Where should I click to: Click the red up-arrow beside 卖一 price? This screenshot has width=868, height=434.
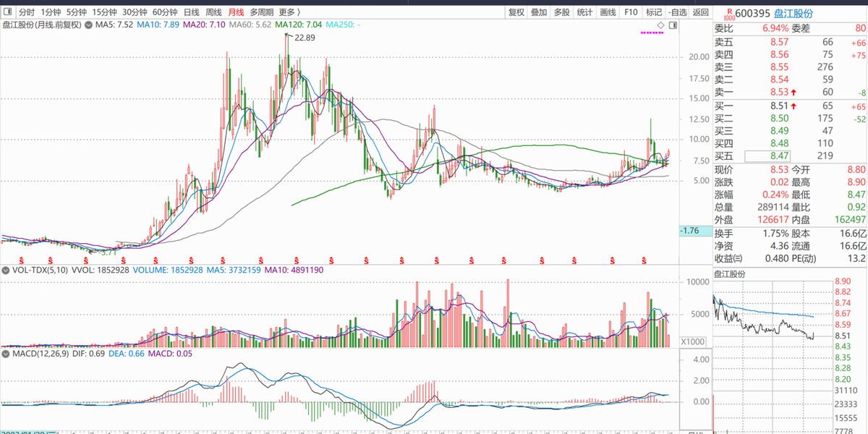coord(793,93)
